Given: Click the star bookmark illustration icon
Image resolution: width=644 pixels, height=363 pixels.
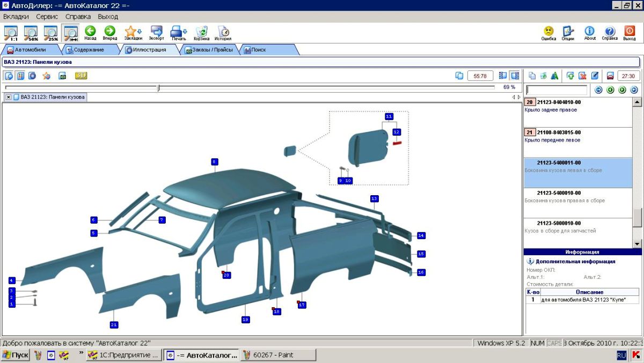Looking at the screenshot, I should point(47,76).
